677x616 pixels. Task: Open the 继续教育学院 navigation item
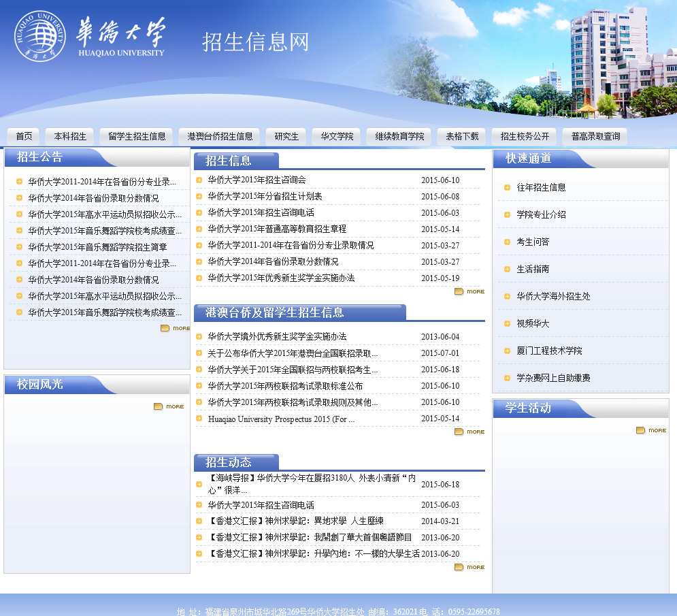coord(399,137)
